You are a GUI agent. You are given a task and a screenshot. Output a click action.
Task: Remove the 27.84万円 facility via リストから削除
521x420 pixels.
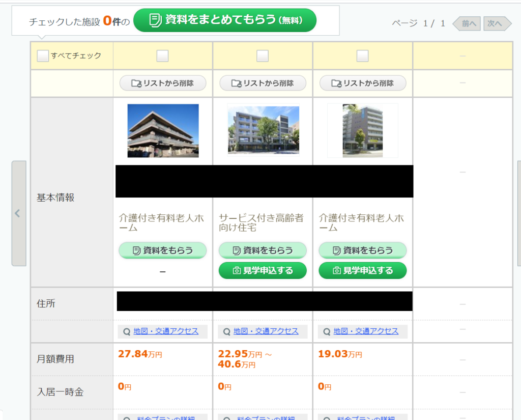click(x=163, y=83)
